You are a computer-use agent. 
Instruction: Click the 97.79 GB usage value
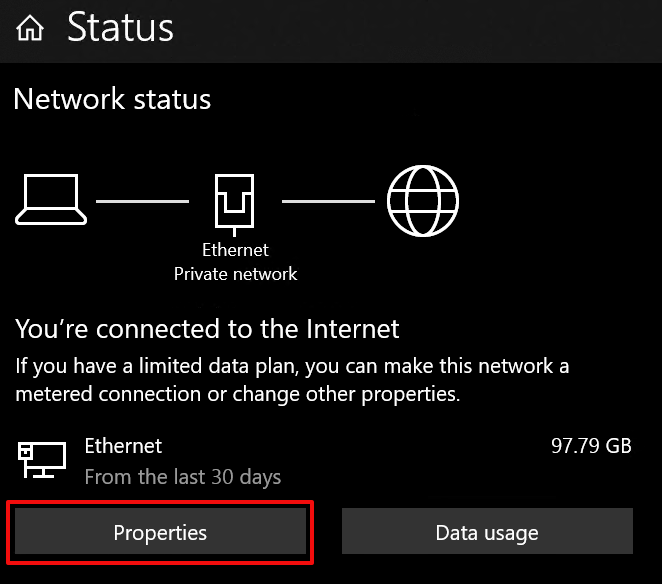(x=591, y=446)
